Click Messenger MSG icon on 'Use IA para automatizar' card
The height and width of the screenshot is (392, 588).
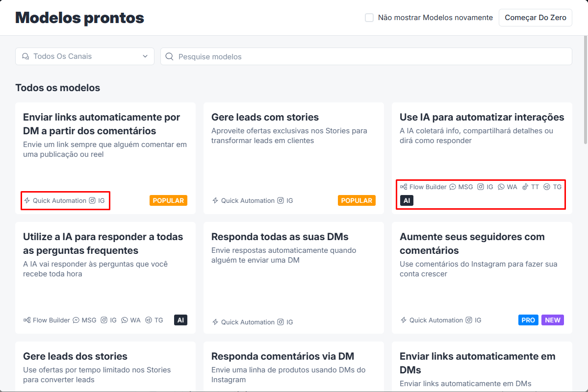click(453, 187)
